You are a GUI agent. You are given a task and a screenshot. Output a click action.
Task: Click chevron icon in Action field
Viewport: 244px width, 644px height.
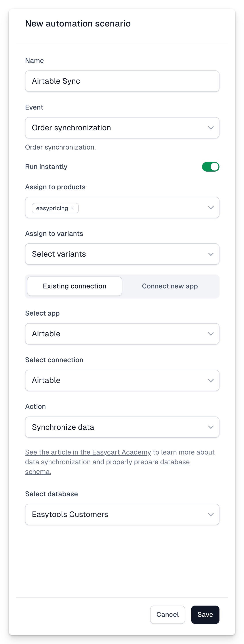click(211, 427)
